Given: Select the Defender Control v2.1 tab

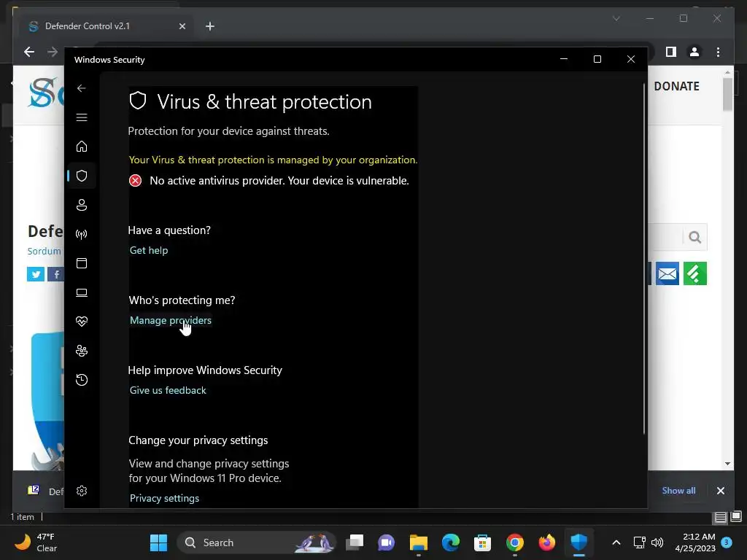Looking at the screenshot, I should click(105, 26).
